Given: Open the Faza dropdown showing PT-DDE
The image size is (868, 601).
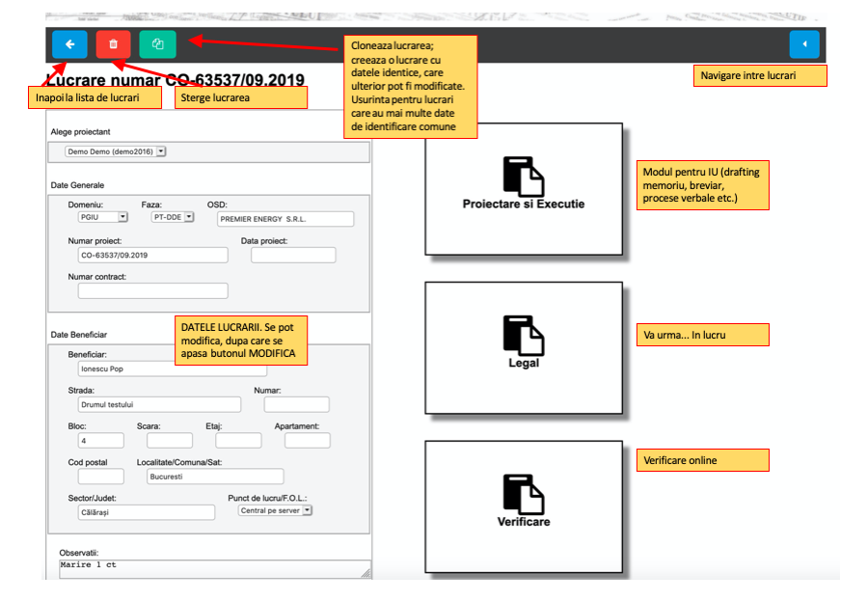Looking at the screenshot, I should pyautogui.click(x=173, y=217).
